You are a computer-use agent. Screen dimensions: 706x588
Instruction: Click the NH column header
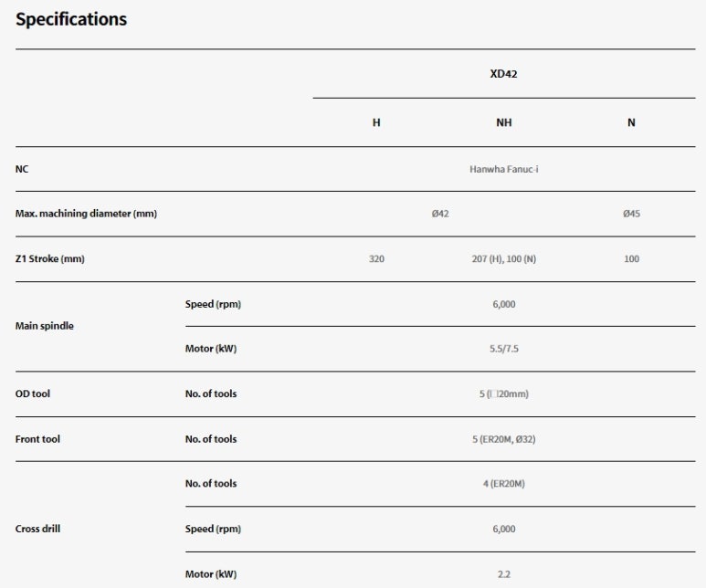503,123
